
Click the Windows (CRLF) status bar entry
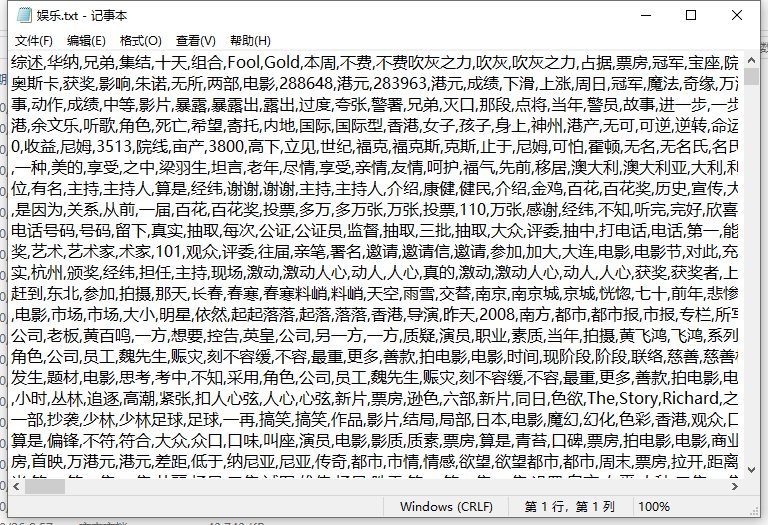pos(446,506)
